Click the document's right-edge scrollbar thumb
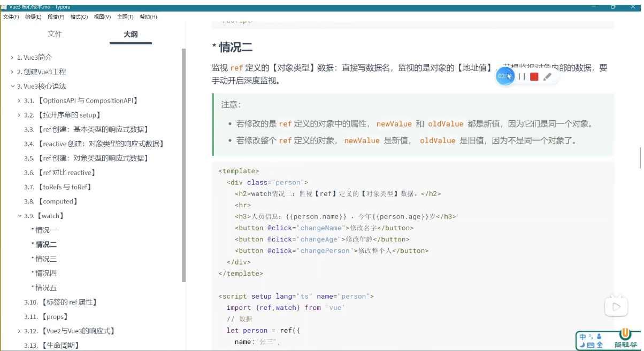644x351 pixels. [640, 159]
